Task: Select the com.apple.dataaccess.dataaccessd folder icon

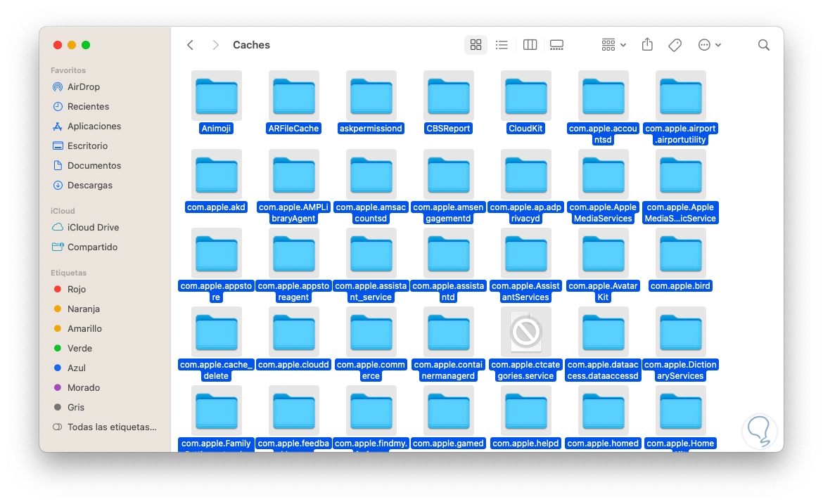Action: (x=603, y=332)
